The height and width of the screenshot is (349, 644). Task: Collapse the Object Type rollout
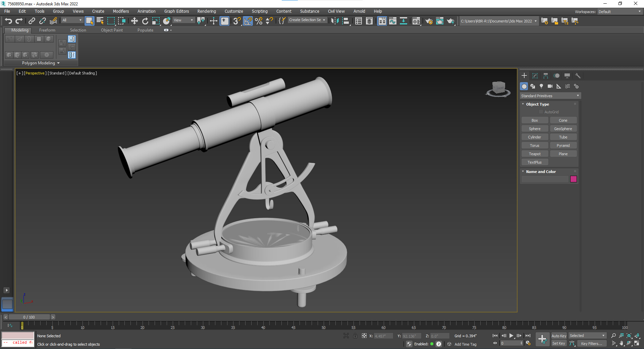pyautogui.click(x=523, y=104)
